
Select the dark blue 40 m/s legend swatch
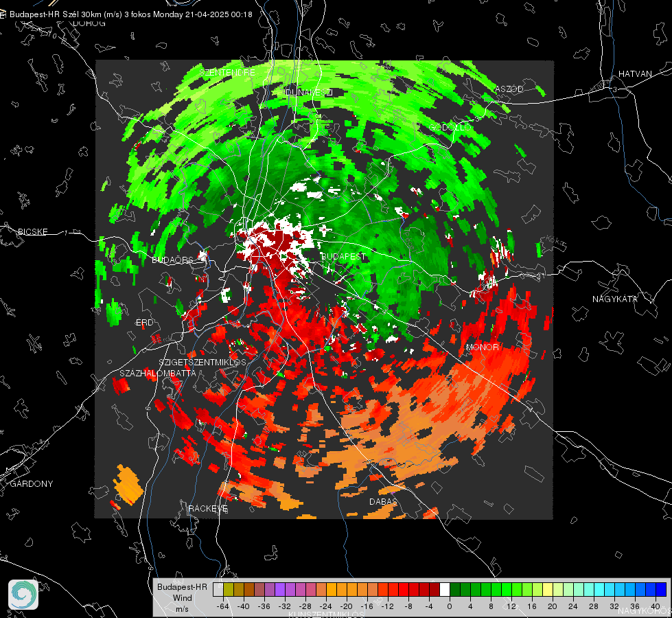661,589
